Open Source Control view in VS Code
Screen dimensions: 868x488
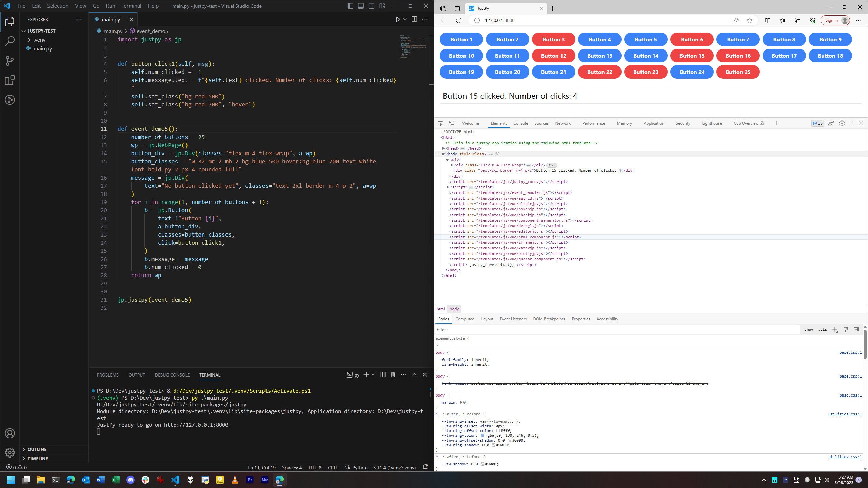[x=10, y=61]
